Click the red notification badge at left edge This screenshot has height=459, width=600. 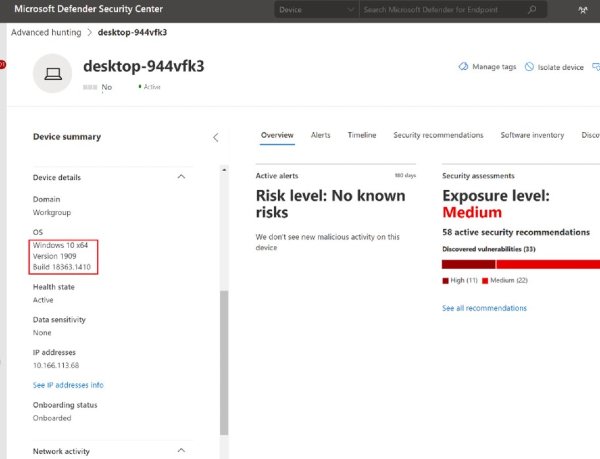tap(2, 65)
